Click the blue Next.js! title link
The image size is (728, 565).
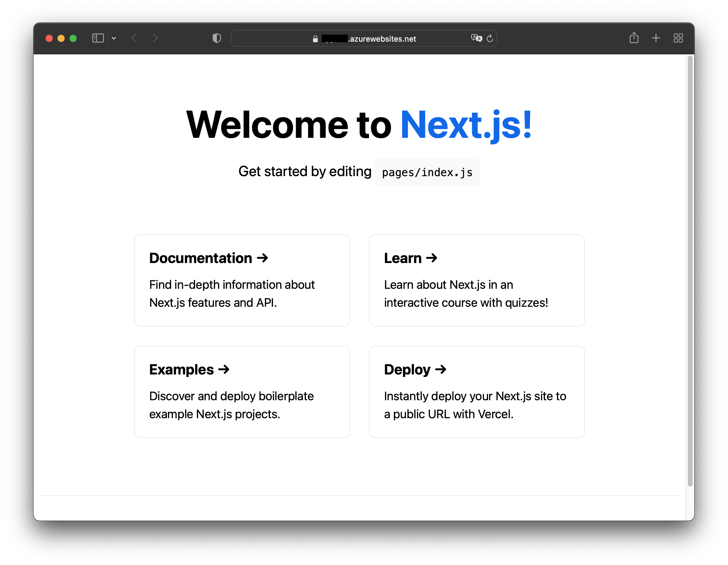[465, 125]
